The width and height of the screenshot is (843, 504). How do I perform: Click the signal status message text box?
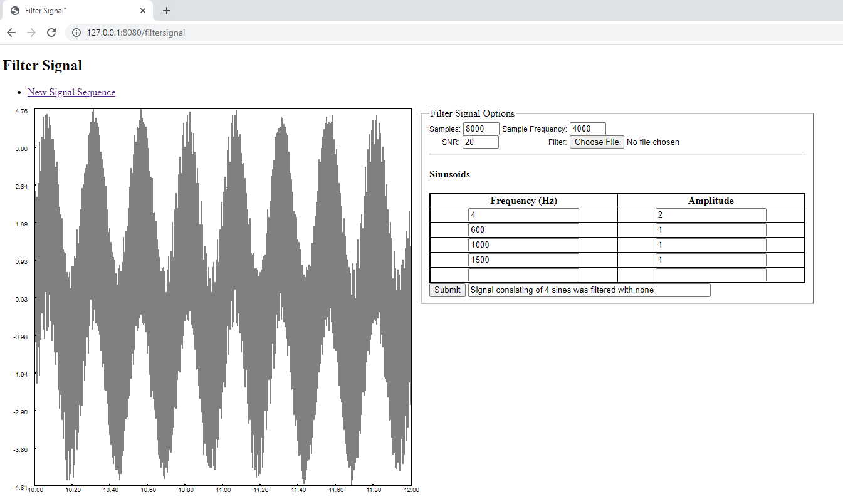(589, 290)
